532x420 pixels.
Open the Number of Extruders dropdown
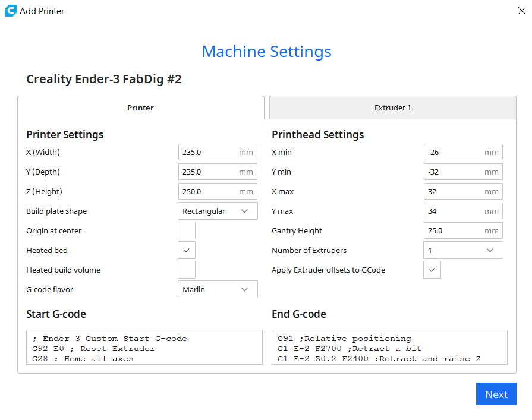click(463, 251)
